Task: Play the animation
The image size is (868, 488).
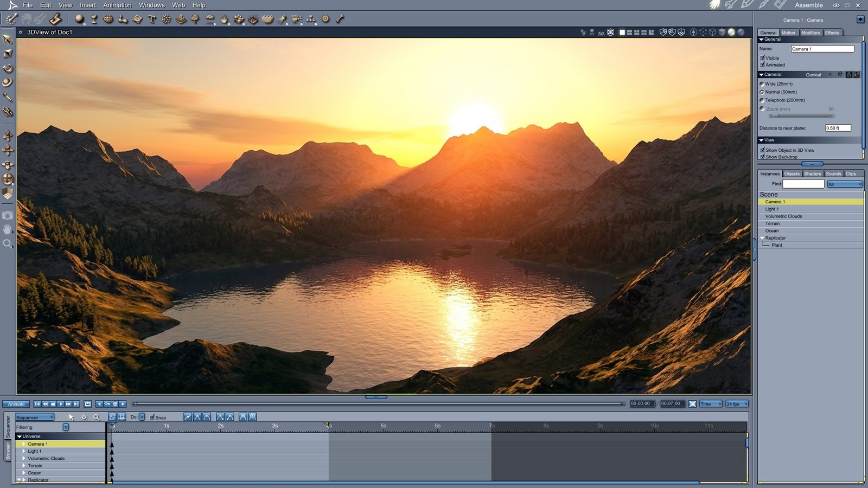Action: [61, 404]
